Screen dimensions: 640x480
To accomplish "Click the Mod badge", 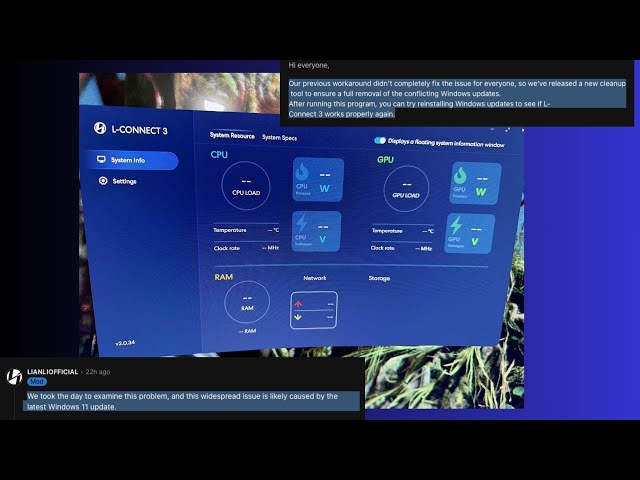I will (37, 382).
